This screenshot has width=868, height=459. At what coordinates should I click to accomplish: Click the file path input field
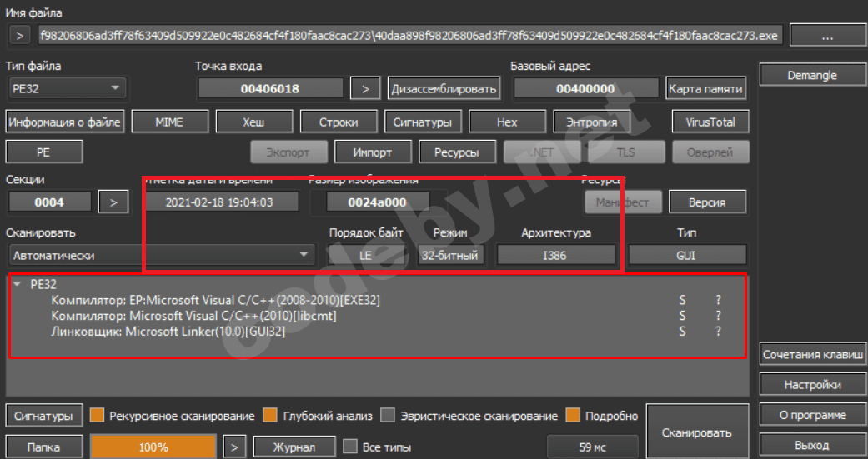point(409,36)
